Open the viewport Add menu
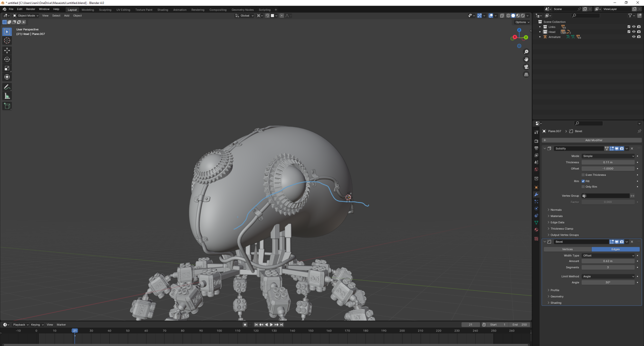 (x=67, y=16)
